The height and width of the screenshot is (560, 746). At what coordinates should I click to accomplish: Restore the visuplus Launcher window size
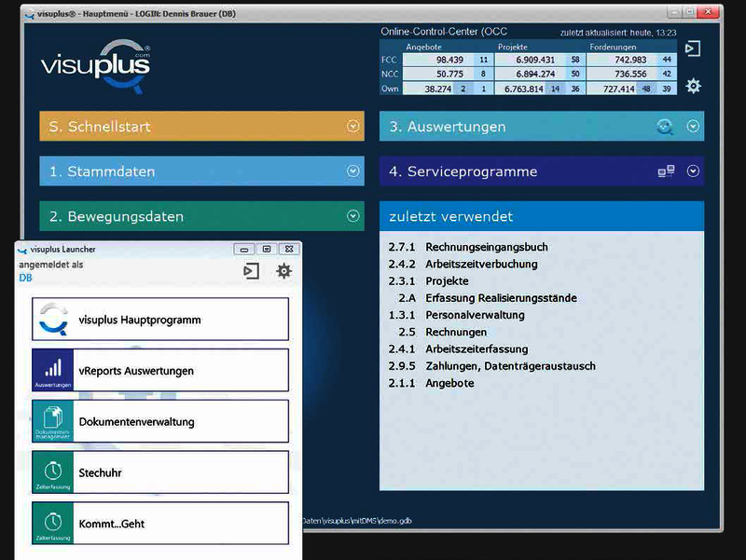coord(267,249)
